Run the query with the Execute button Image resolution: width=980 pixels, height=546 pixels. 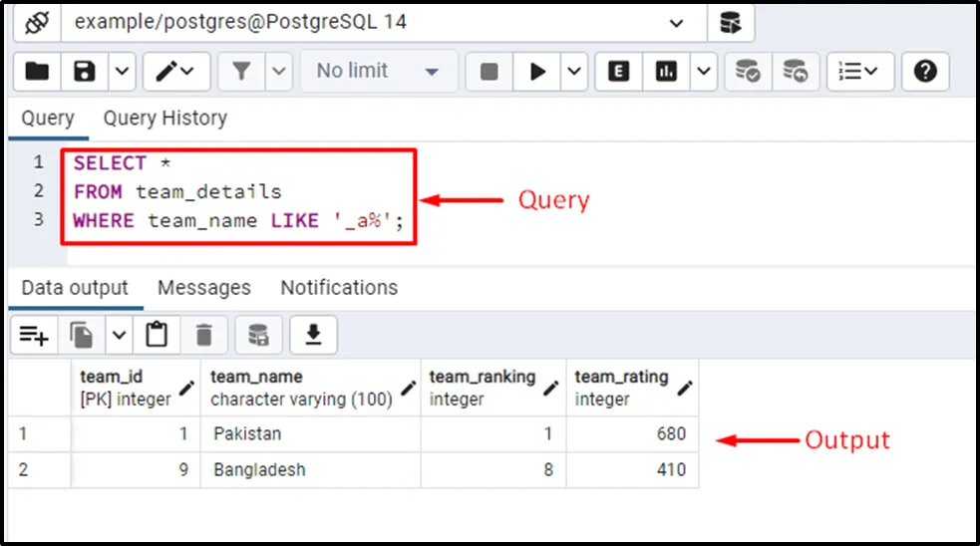coord(538,71)
